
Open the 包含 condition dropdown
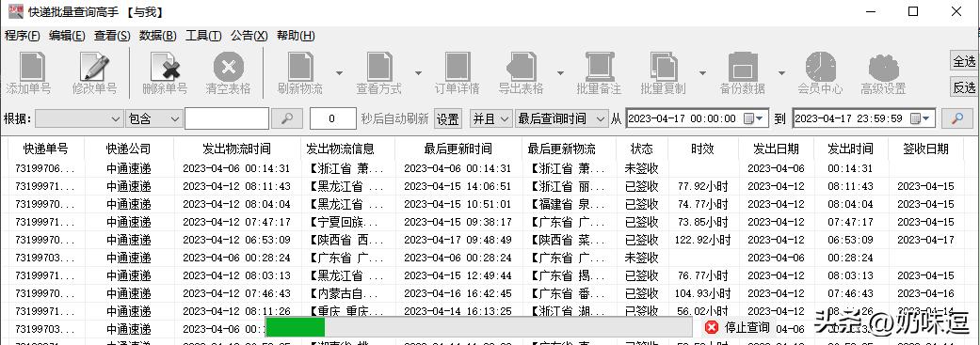click(x=154, y=118)
